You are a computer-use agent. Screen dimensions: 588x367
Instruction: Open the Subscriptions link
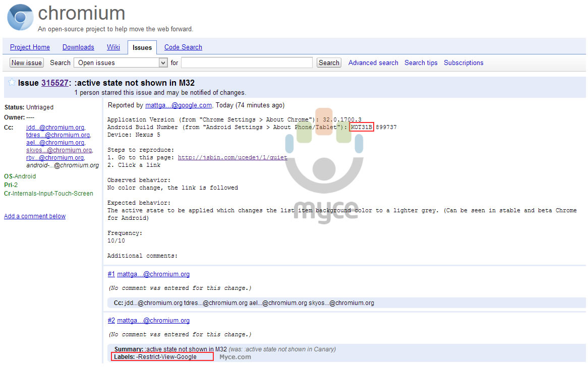pyautogui.click(x=463, y=63)
